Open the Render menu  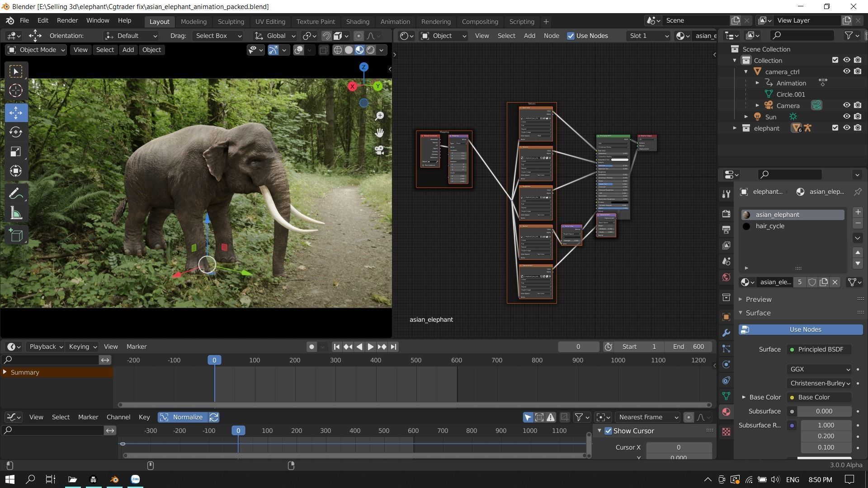(67, 20)
